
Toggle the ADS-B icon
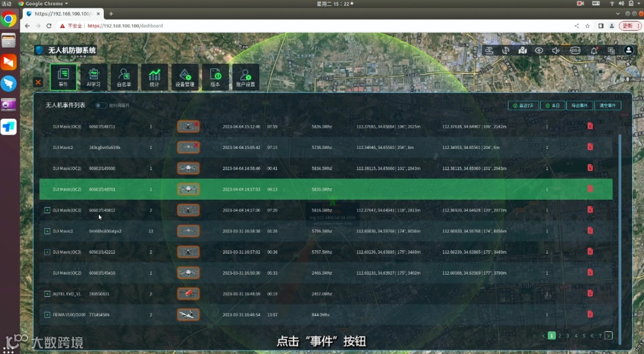click(x=575, y=51)
